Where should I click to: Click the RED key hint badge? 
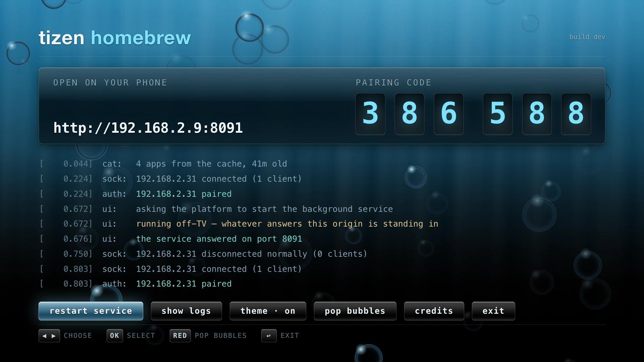180,336
